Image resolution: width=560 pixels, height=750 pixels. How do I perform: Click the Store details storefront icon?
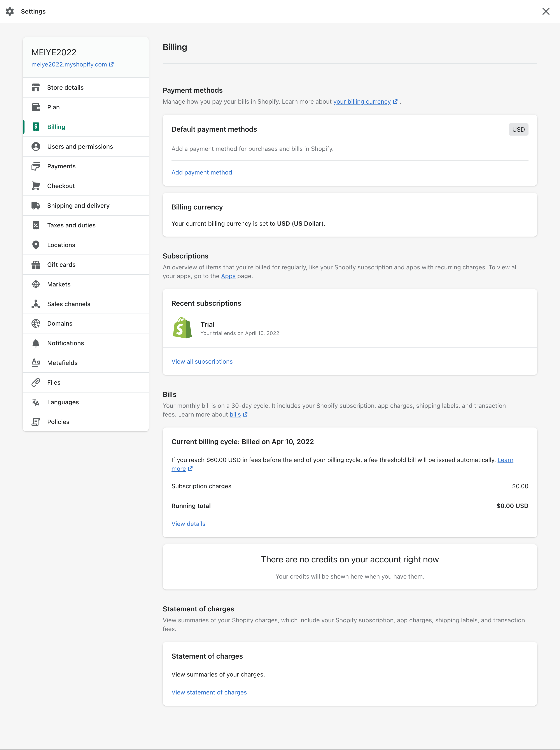[x=36, y=87]
